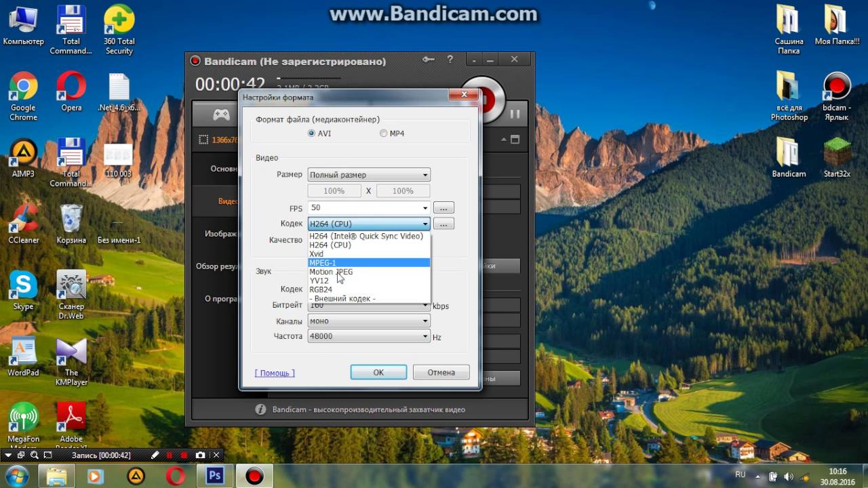This screenshot has width=868, height=488.
Task: Open the Start32x Minecraft icon
Action: 835,159
